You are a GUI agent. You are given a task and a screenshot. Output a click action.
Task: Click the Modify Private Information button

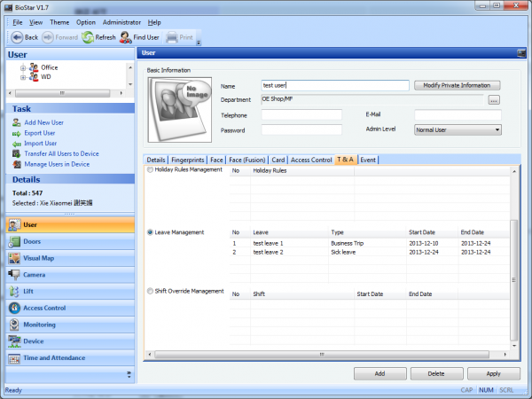[457, 85]
